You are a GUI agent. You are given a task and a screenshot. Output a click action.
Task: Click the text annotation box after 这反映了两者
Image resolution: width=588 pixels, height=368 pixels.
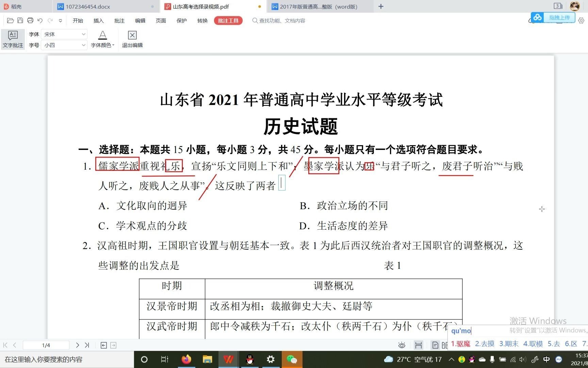(x=282, y=183)
